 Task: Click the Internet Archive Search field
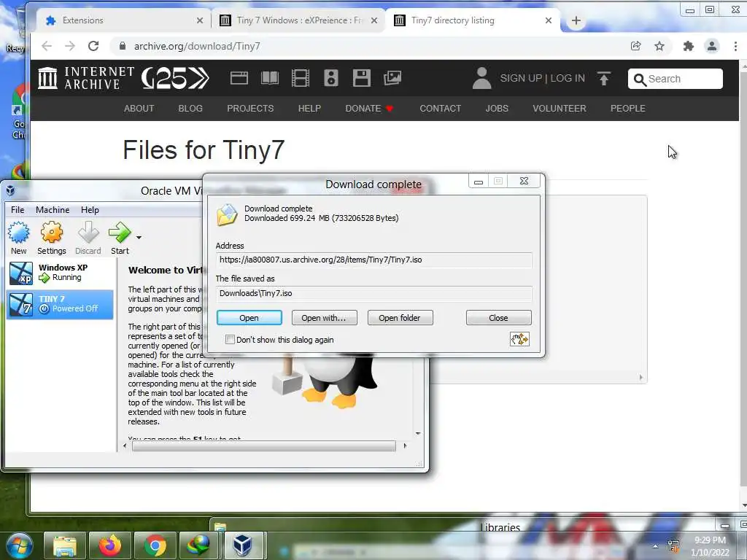(x=675, y=79)
